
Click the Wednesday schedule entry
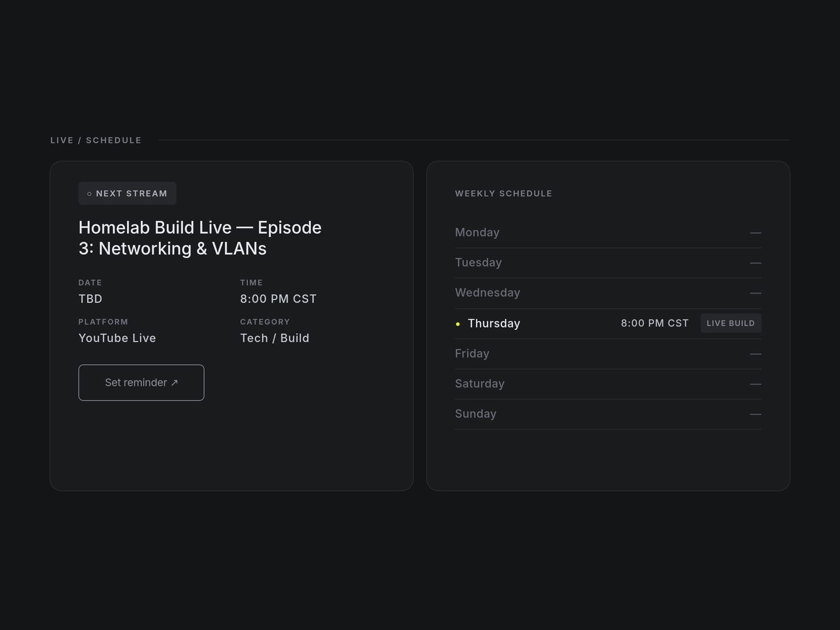[608, 293]
